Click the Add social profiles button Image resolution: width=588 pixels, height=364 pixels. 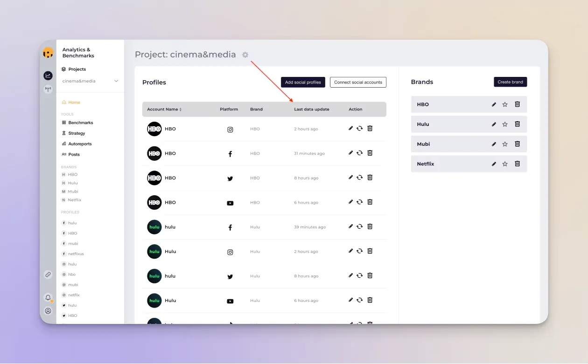[303, 82]
